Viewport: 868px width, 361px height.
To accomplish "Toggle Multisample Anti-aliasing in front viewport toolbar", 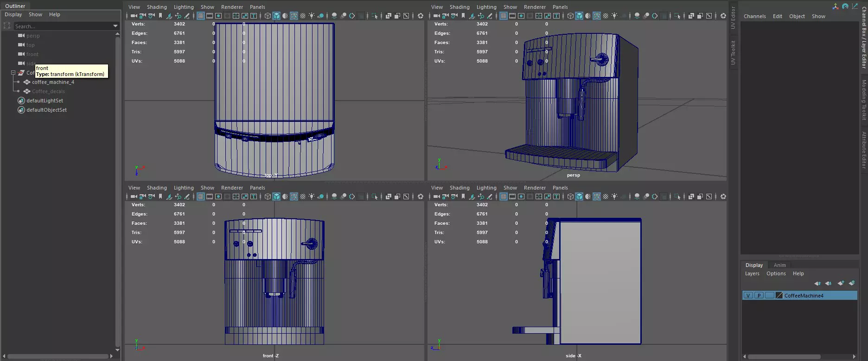I will (x=352, y=196).
